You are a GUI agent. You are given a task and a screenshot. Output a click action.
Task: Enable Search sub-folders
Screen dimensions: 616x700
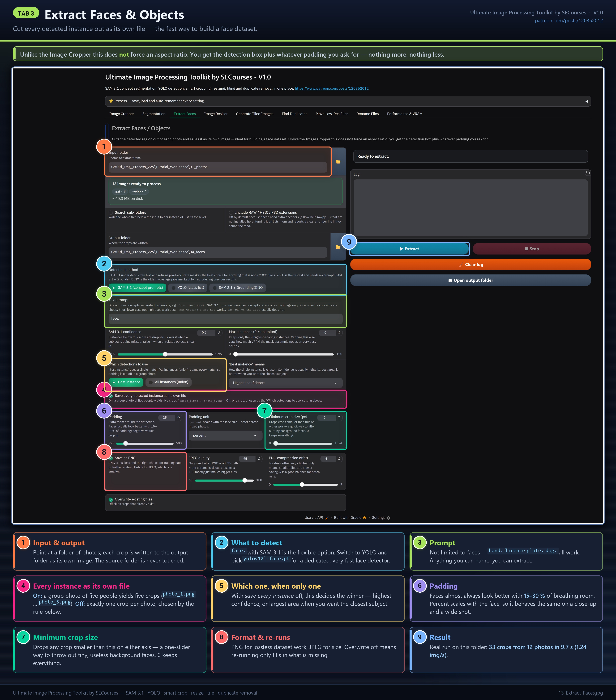tap(111, 213)
